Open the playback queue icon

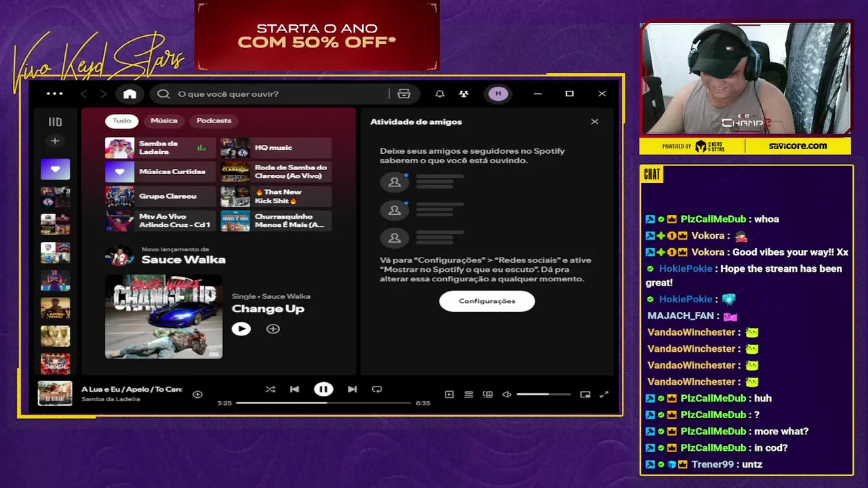coord(469,394)
